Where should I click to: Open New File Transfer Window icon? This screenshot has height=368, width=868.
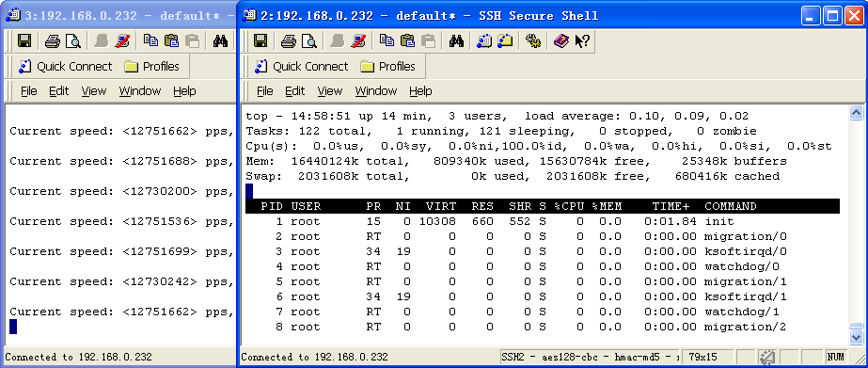505,40
